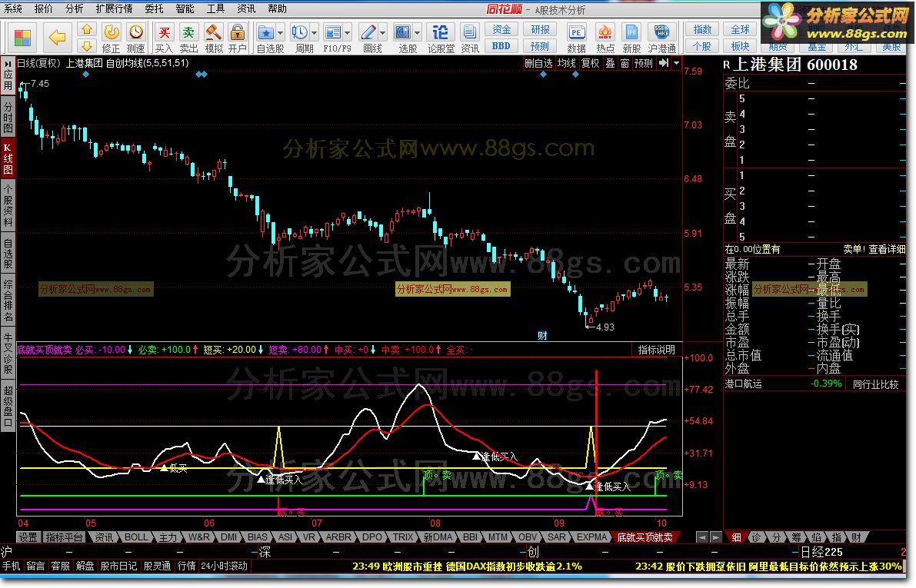Viewport: 916px width, 588px height.
Task: Click 删自选 to remove from favorites
Action: tap(538, 62)
